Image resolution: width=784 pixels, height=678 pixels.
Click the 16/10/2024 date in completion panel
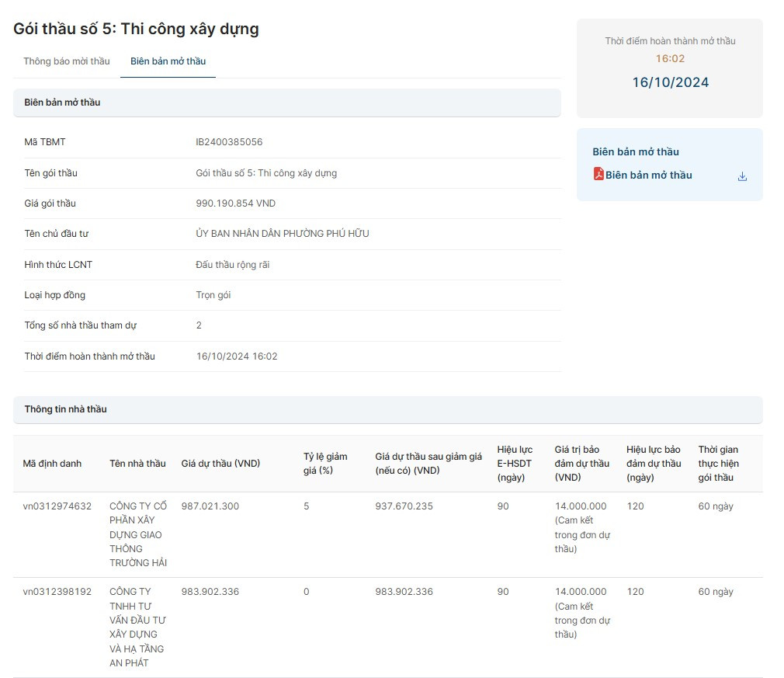coord(670,82)
